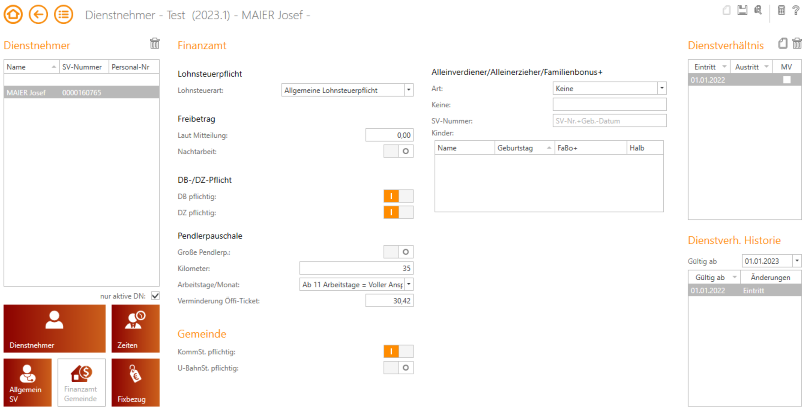Switch to Allgemein SV tile
The height and width of the screenshot is (412, 808).
click(x=27, y=382)
